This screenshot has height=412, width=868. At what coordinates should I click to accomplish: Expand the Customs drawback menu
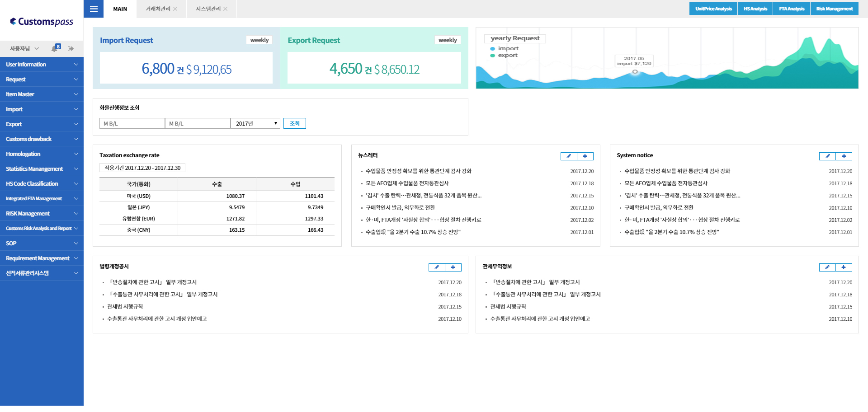click(42, 139)
